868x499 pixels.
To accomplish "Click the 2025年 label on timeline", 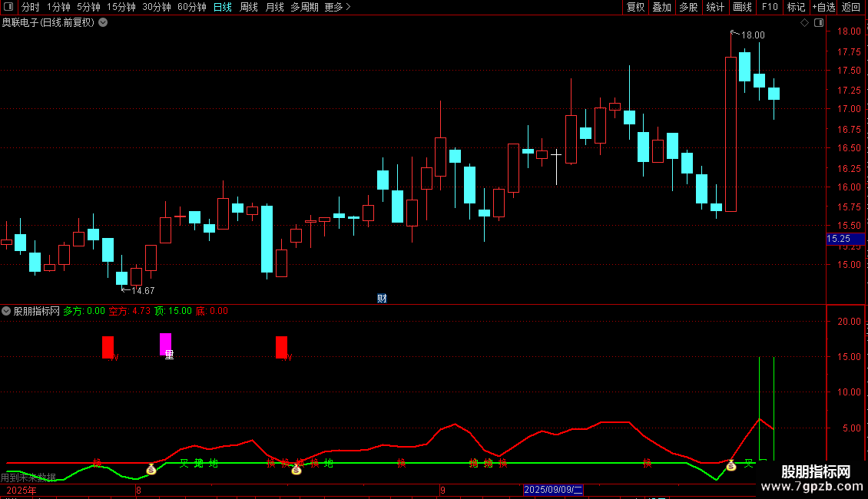I will click(21, 490).
